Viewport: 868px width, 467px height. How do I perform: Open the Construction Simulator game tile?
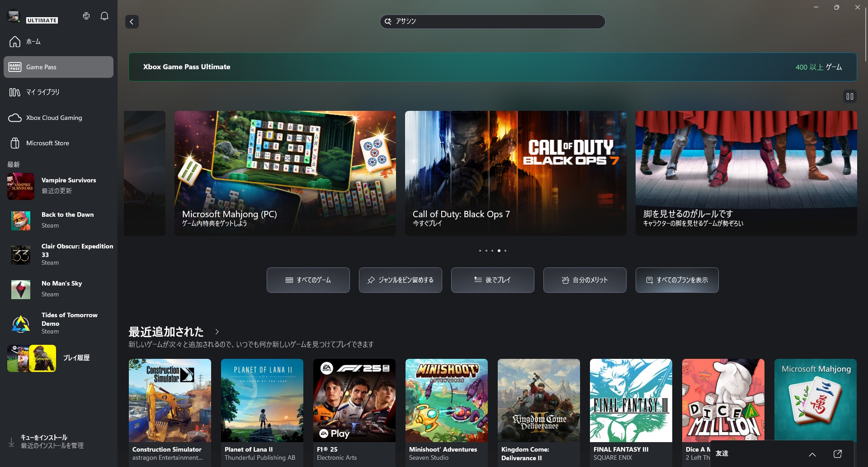170,412
